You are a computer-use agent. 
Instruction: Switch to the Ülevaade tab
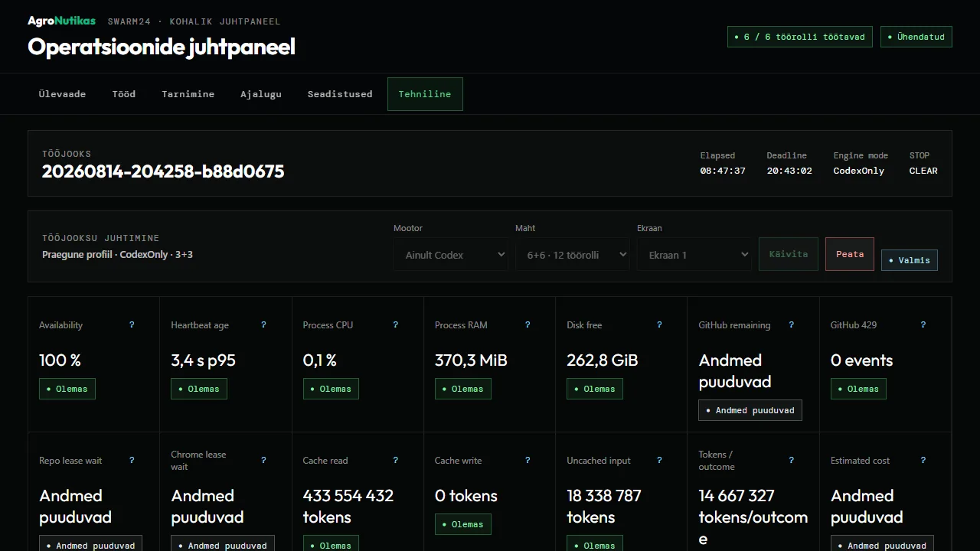(63, 94)
